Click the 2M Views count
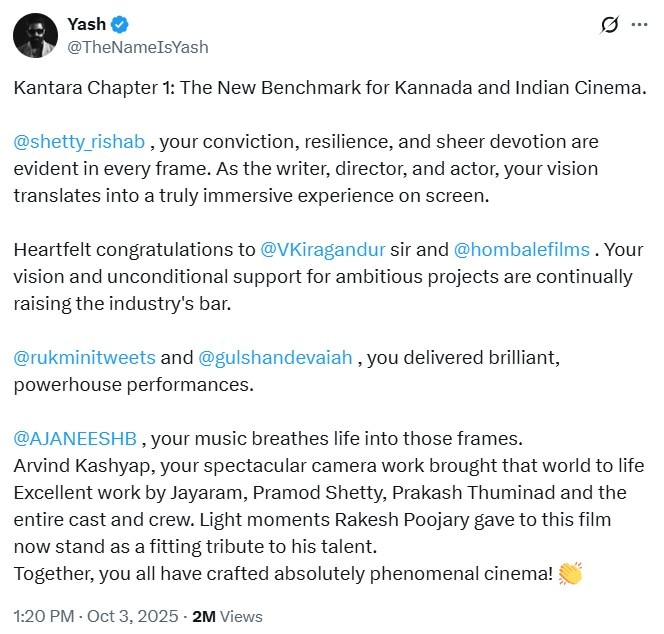The image size is (664, 634). 234,615
